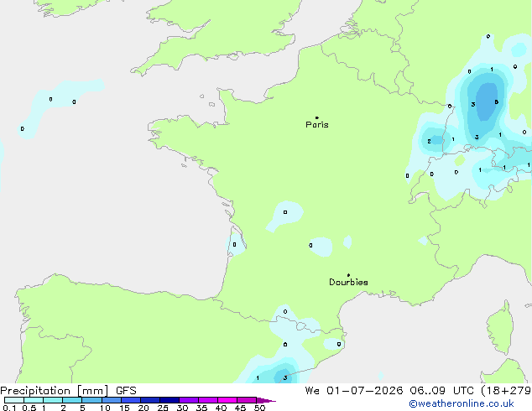Click the legend value label '25'

(163, 408)
